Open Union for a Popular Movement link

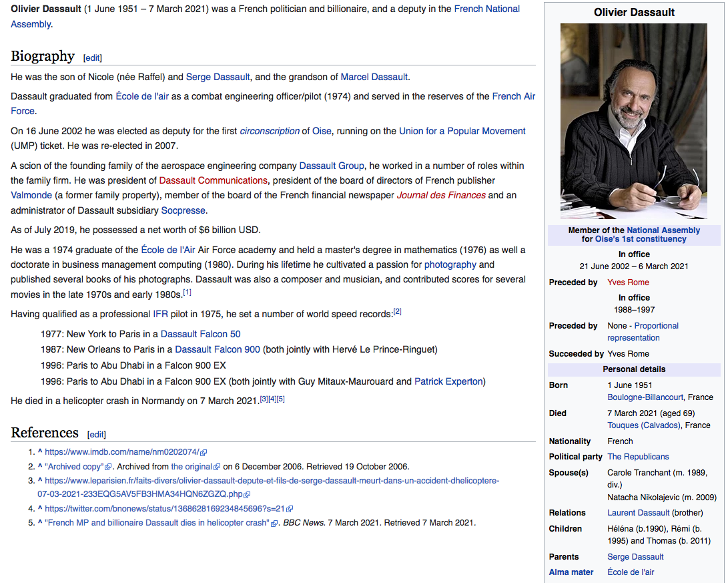462,132
